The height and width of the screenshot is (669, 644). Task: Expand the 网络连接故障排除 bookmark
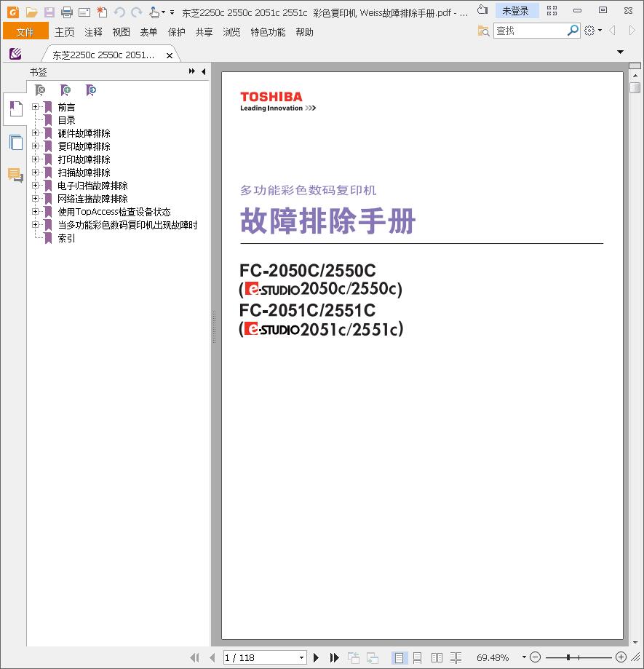(36, 199)
